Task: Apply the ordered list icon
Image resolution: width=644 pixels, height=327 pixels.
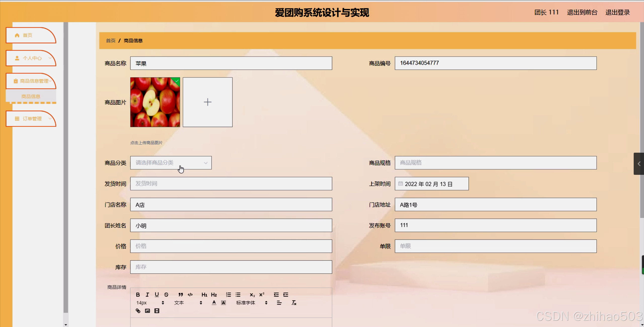Action: click(x=228, y=295)
